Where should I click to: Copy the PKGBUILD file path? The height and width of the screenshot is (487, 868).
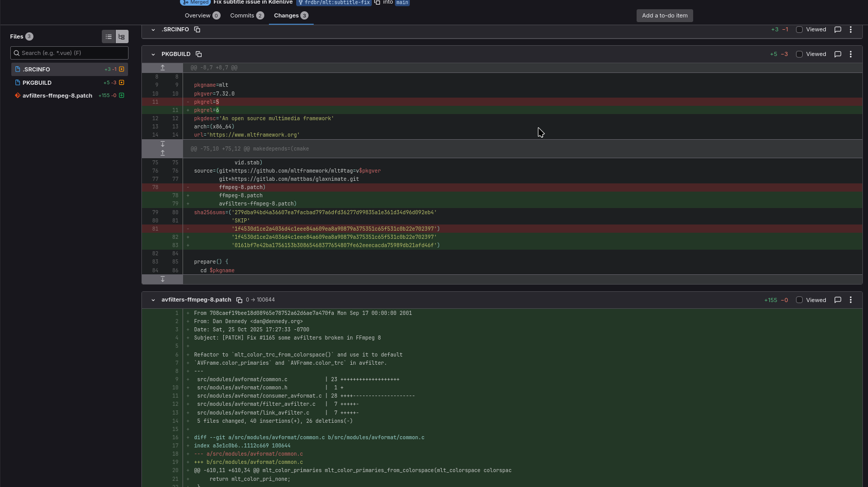tap(198, 54)
